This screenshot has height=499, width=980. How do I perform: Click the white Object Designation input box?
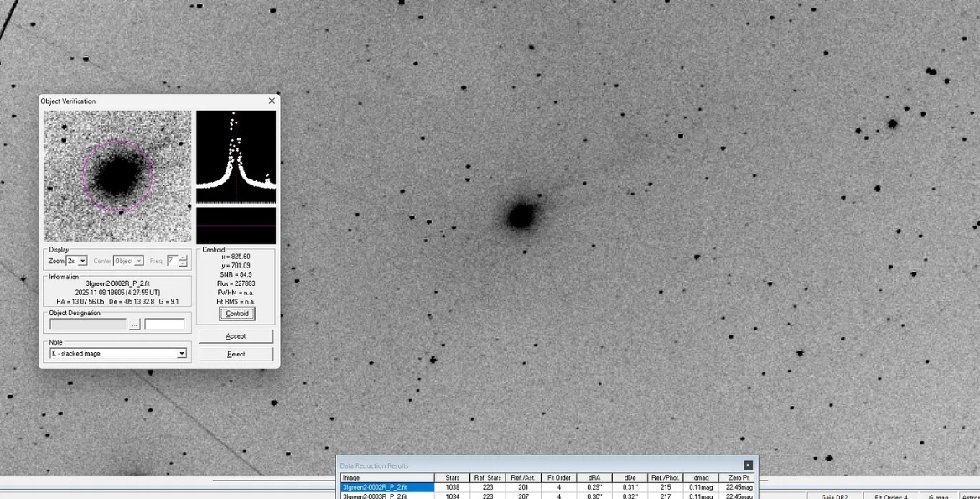(164, 325)
